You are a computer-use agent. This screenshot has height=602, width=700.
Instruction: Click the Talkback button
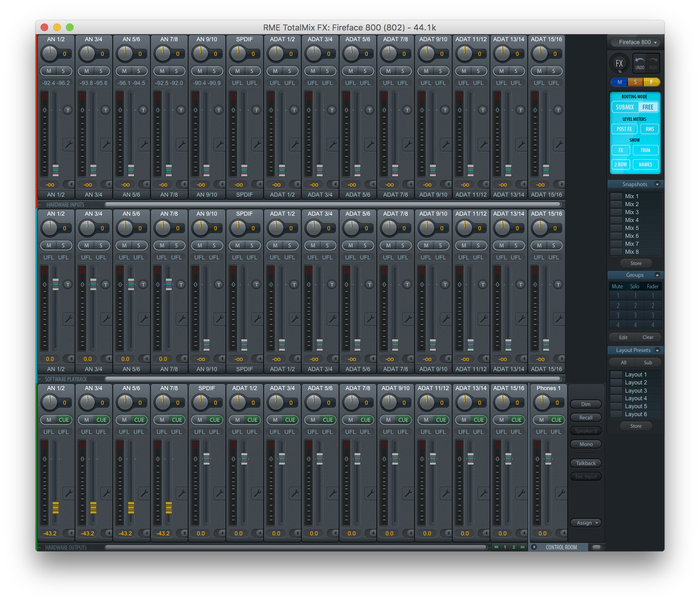tap(586, 463)
